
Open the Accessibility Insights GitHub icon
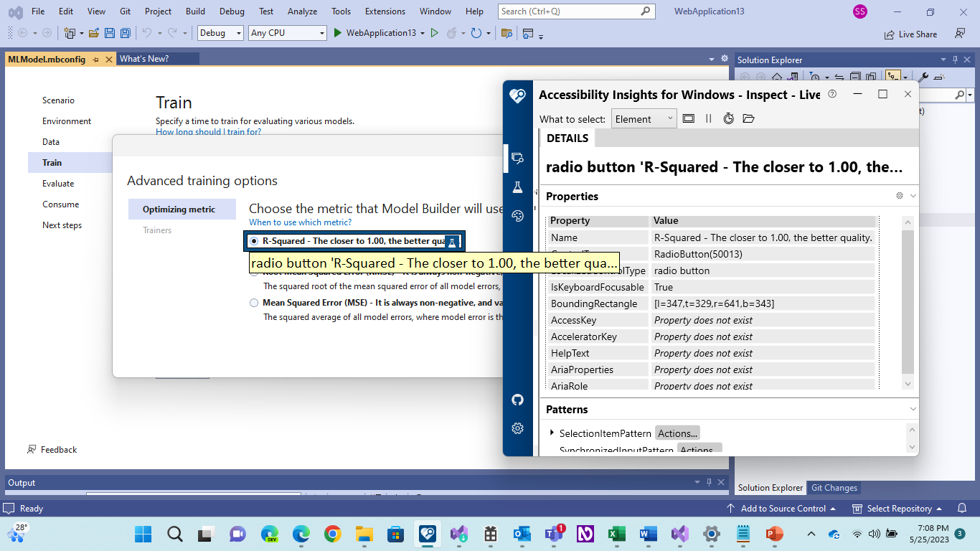click(518, 400)
